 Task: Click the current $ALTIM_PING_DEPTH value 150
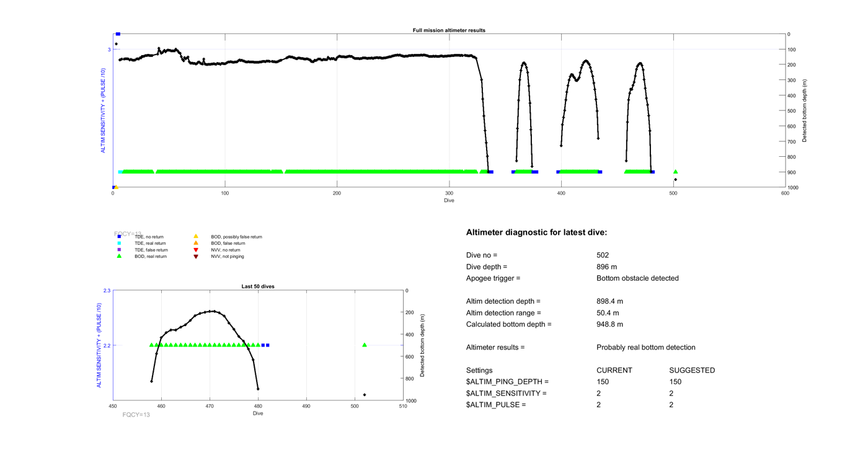pyautogui.click(x=603, y=382)
